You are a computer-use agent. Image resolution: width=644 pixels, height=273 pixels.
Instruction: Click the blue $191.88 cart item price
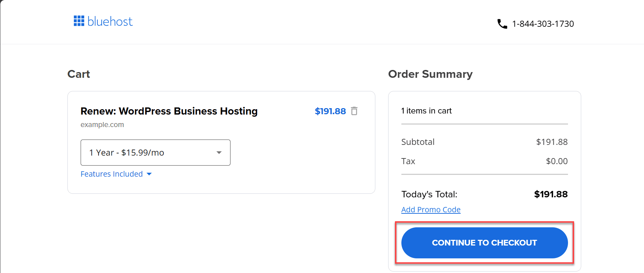pyautogui.click(x=330, y=111)
